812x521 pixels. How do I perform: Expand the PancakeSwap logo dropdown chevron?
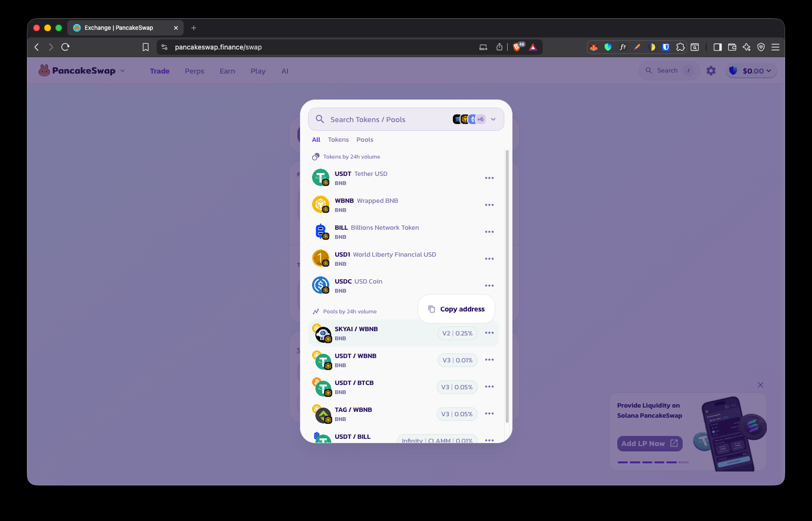click(123, 71)
